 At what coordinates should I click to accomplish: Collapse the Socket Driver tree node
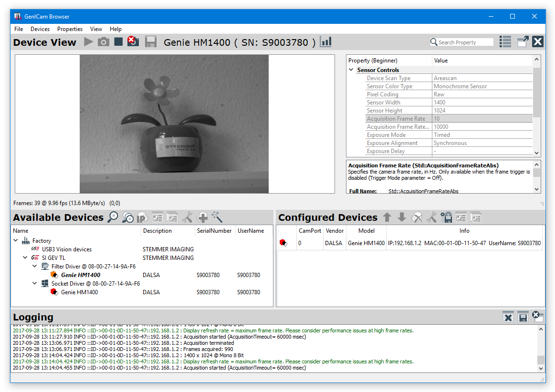point(34,284)
